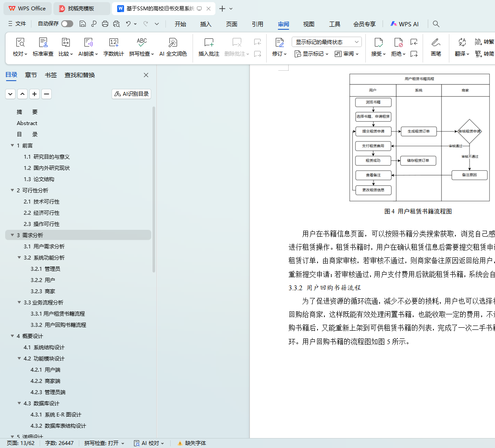Open the 审阅 pane dropdown

coord(347,54)
